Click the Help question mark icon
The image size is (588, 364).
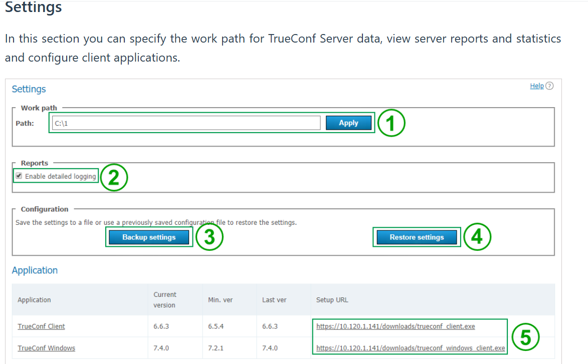tap(549, 86)
